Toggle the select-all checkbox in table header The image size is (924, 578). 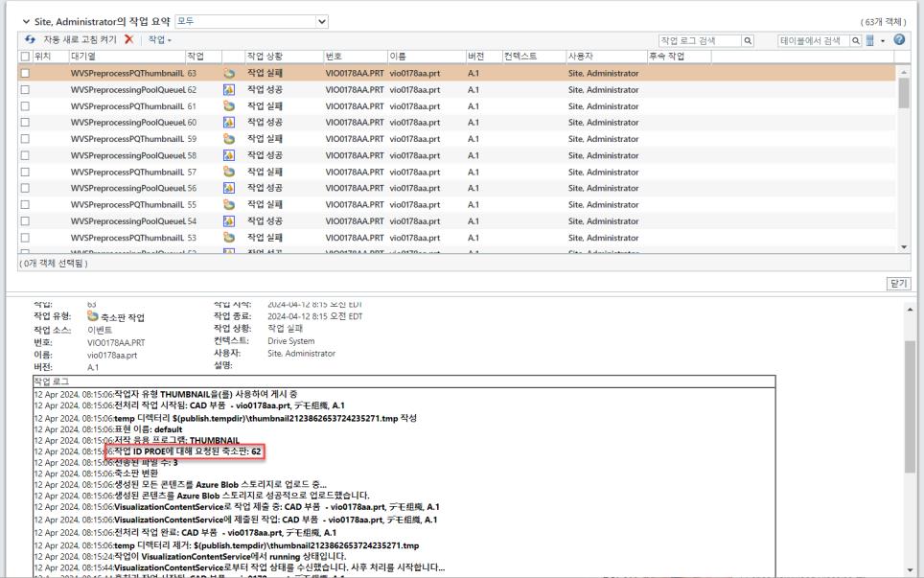click(25, 57)
